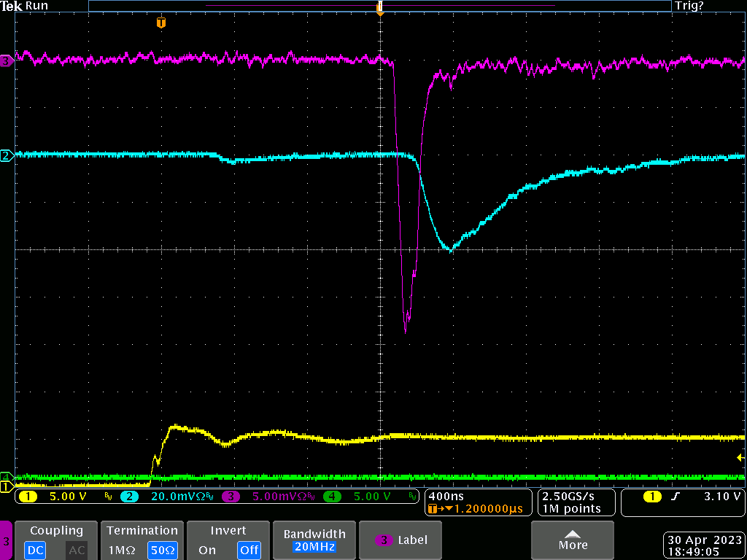The image size is (747, 560).
Task: Click the cyan channel 2 badge in readout
Action: pyautogui.click(x=129, y=497)
